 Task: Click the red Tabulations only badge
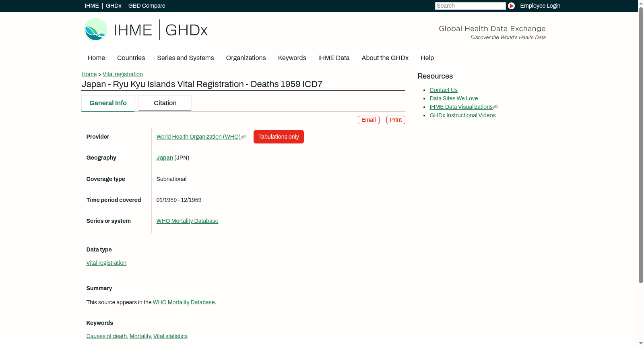point(279,137)
